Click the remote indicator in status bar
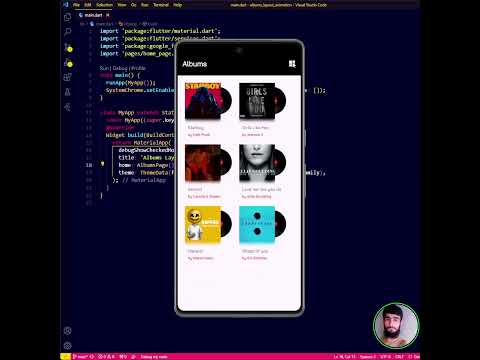Viewport: 480px width, 360px height. click(x=65, y=356)
